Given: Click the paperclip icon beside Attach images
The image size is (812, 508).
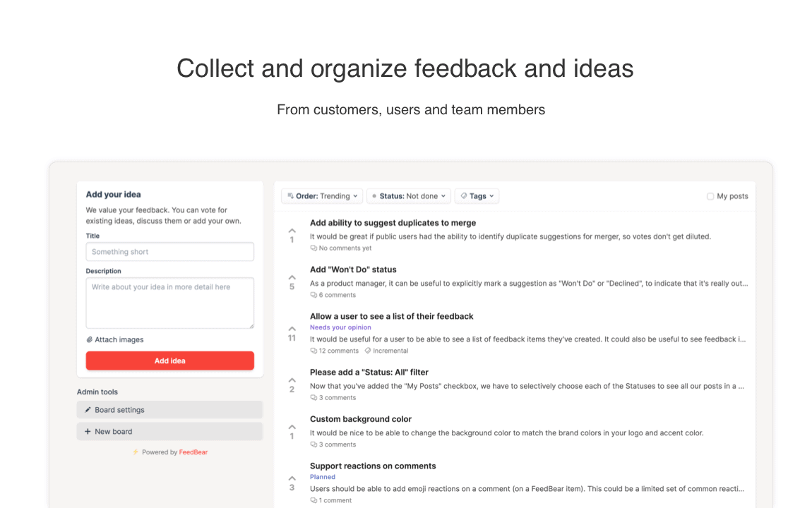Looking at the screenshot, I should pos(89,340).
